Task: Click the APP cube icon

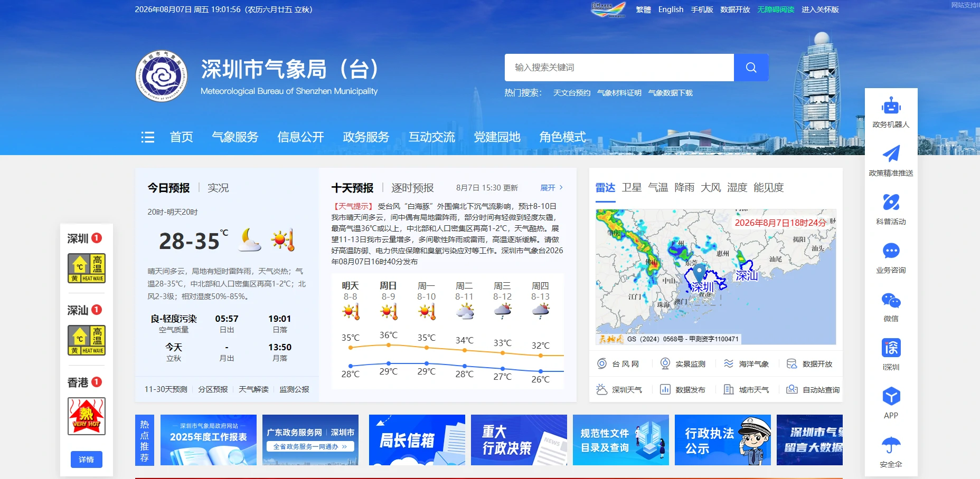Action: pyautogui.click(x=891, y=396)
